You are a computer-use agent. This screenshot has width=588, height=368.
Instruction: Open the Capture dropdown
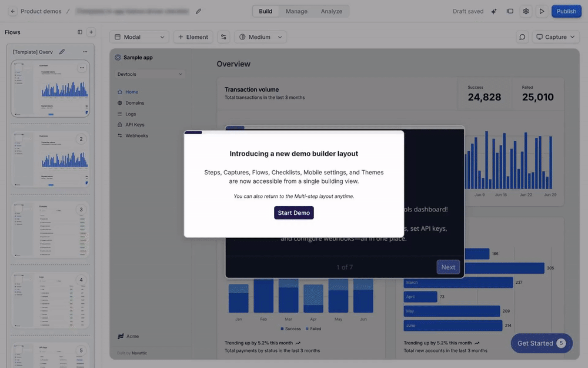[x=556, y=37]
